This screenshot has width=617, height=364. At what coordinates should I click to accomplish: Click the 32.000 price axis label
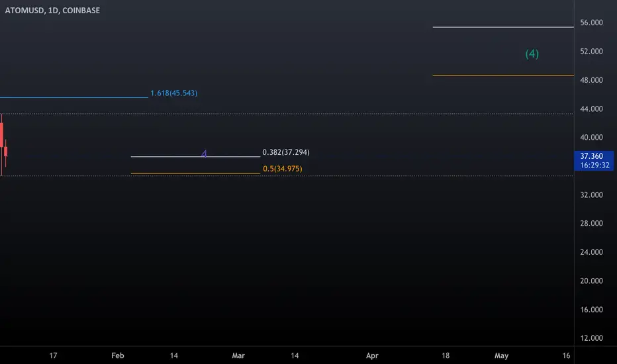pyautogui.click(x=591, y=195)
